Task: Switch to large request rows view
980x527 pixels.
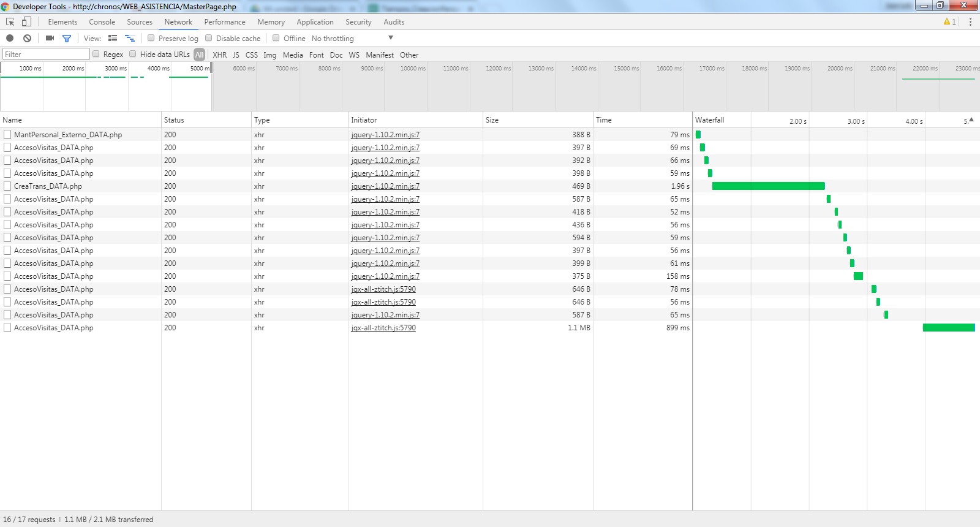Action: [113, 38]
